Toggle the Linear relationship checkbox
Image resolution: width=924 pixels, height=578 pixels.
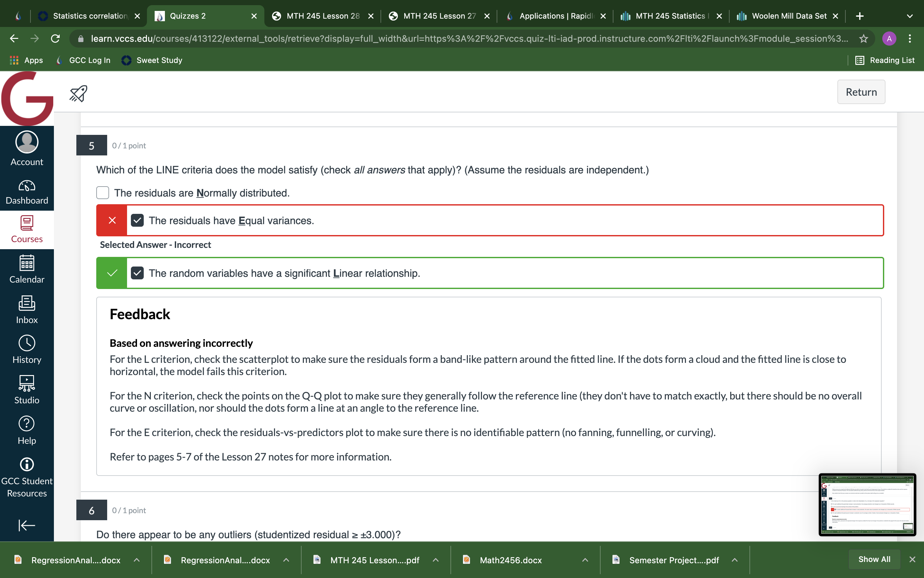[x=137, y=273]
